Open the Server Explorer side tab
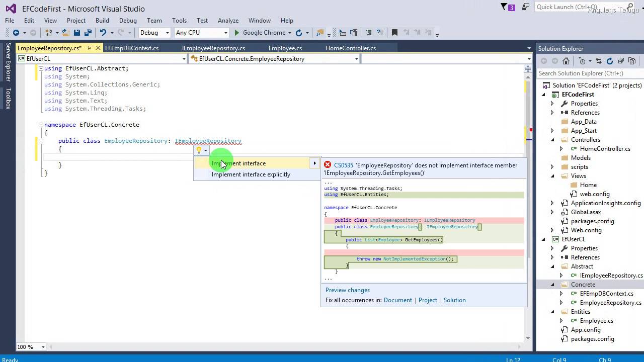 [x=8, y=62]
